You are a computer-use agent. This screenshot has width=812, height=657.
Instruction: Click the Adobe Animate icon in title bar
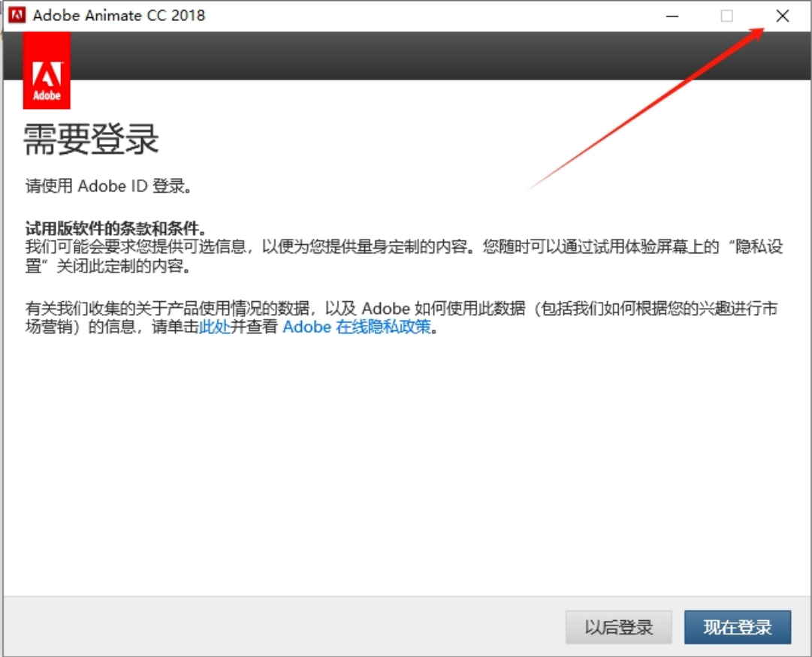[x=17, y=15]
